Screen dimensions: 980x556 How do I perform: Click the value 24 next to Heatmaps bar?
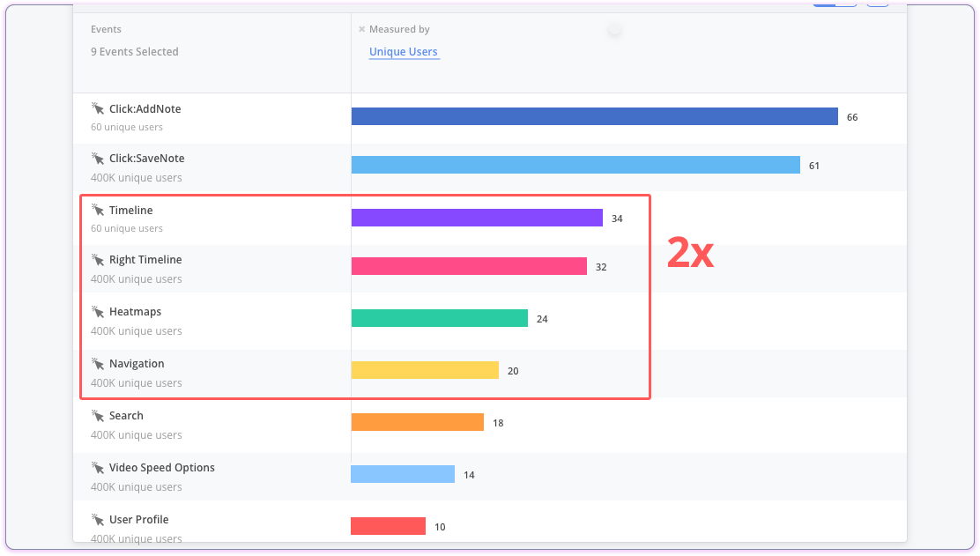[x=542, y=319]
